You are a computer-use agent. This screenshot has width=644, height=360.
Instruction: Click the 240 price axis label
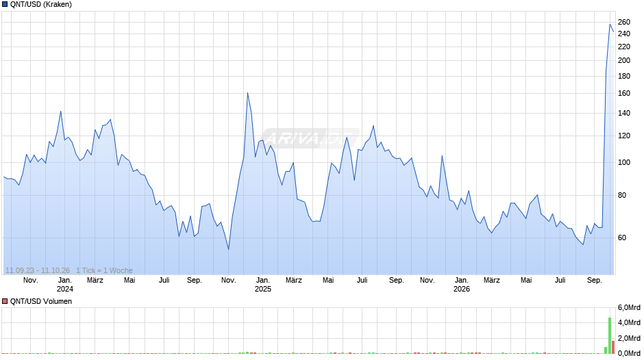(x=624, y=34)
